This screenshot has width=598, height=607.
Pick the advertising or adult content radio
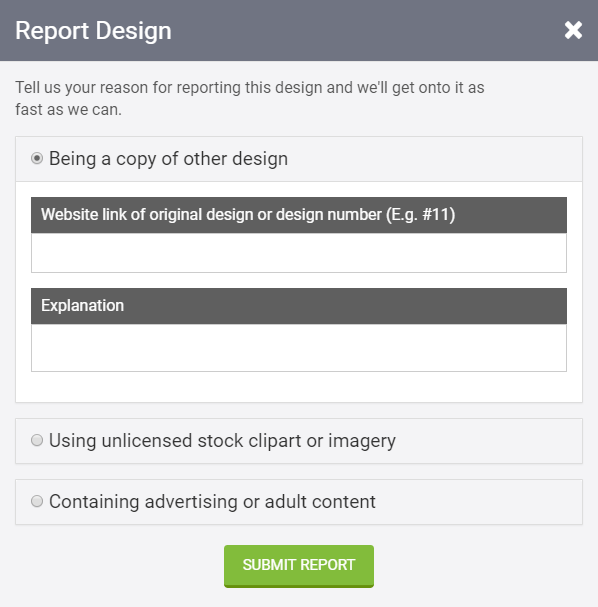click(37, 501)
